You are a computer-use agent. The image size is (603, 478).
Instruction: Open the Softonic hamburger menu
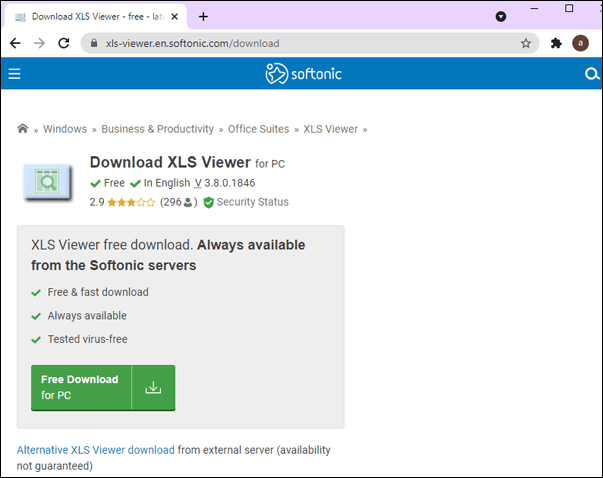click(15, 73)
